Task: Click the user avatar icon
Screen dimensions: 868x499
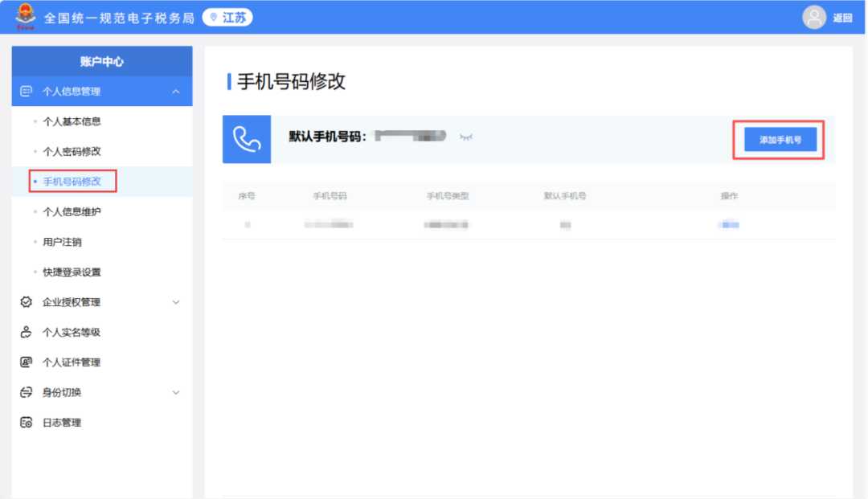Action: 814,18
